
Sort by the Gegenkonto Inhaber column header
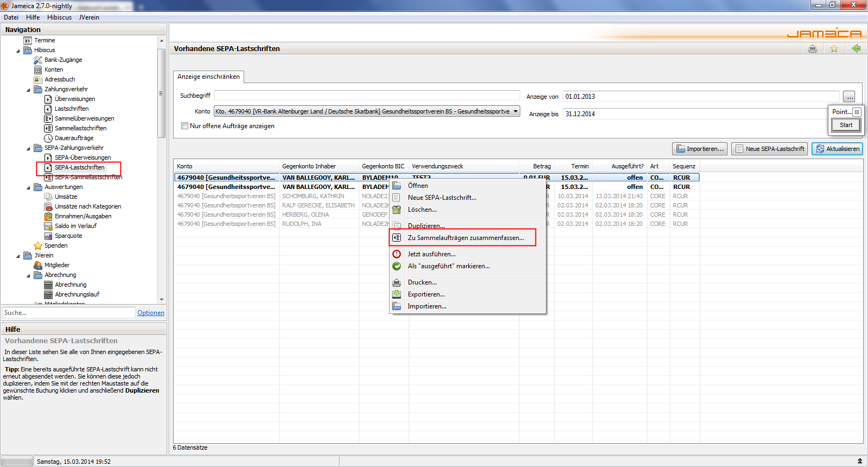319,166
